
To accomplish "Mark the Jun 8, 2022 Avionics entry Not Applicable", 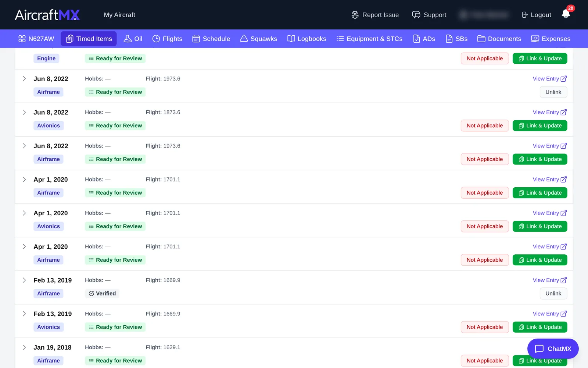I will pos(485,125).
